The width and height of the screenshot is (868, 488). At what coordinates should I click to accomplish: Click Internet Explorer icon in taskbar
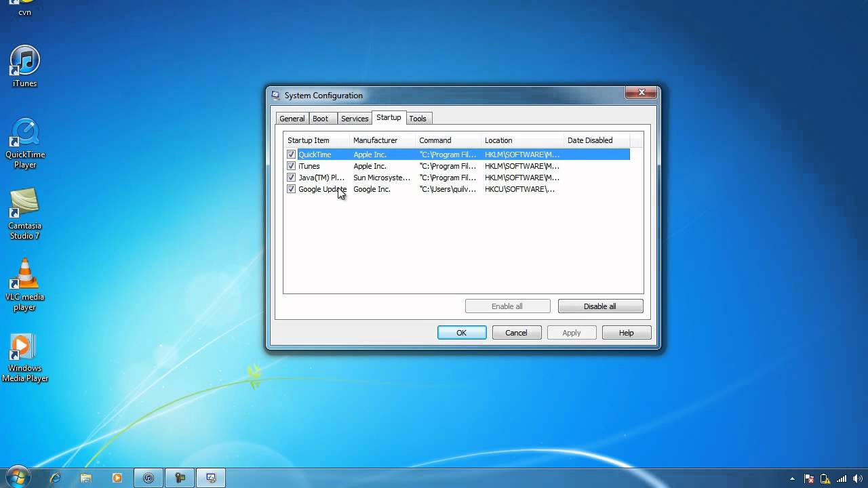click(55, 478)
